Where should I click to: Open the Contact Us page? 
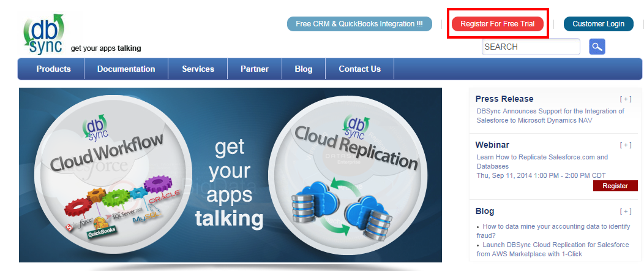pyautogui.click(x=359, y=69)
